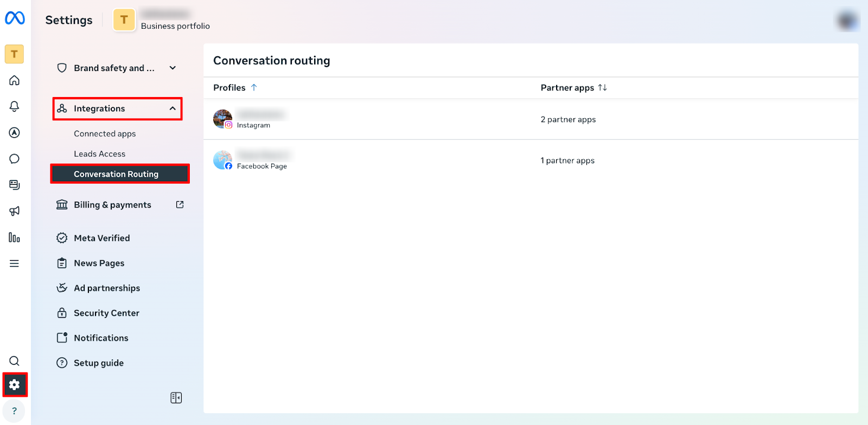The image size is (868, 425).
Task: Open the Help question mark button
Action: (x=15, y=411)
